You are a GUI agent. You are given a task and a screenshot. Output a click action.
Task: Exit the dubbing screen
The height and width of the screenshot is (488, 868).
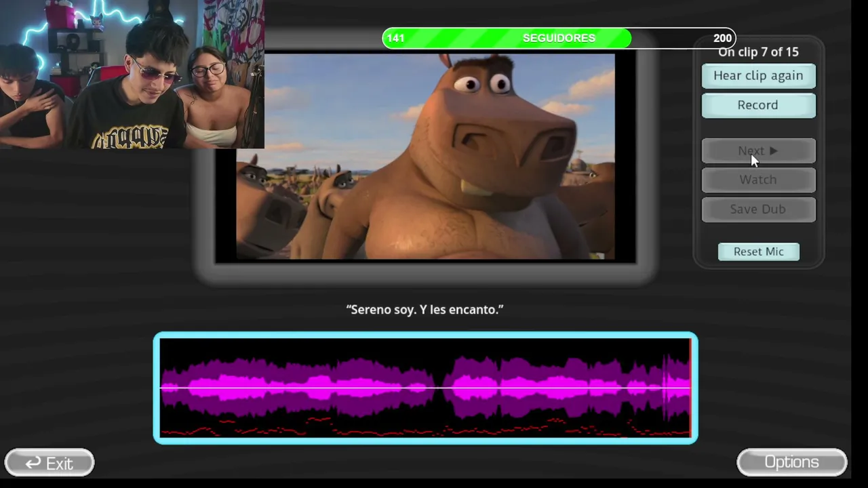coord(50,463)
